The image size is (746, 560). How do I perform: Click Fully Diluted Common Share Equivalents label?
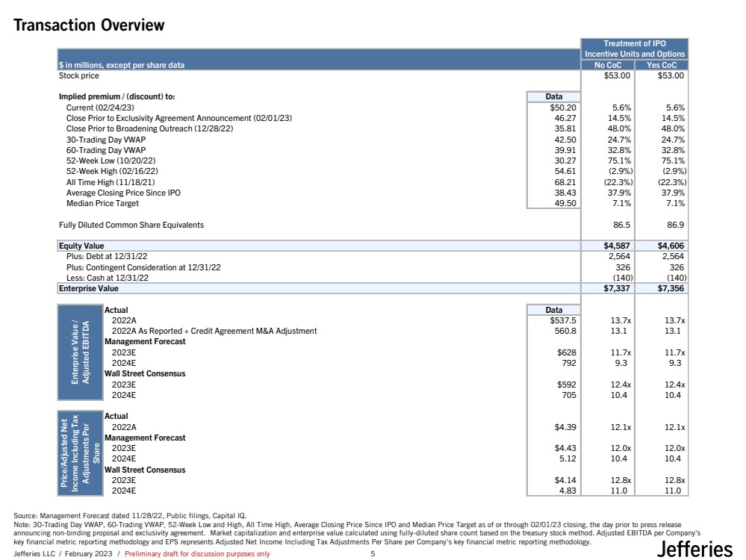(131, 224)
